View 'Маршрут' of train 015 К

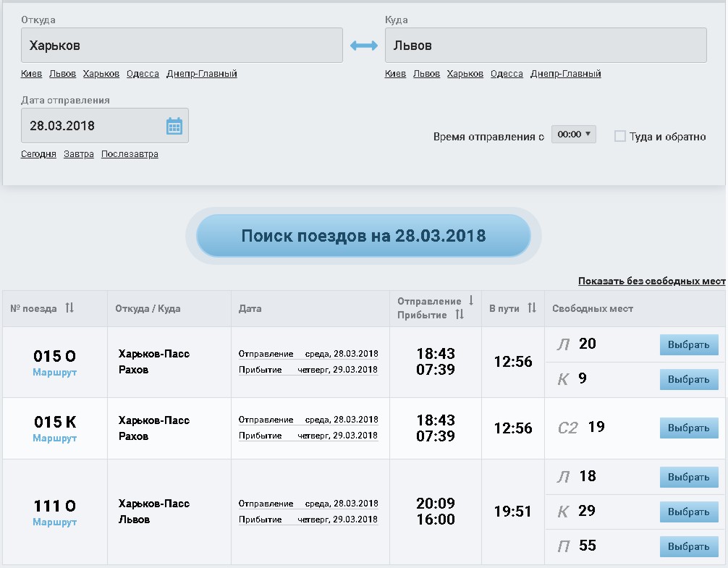click(x=54, y=438)
